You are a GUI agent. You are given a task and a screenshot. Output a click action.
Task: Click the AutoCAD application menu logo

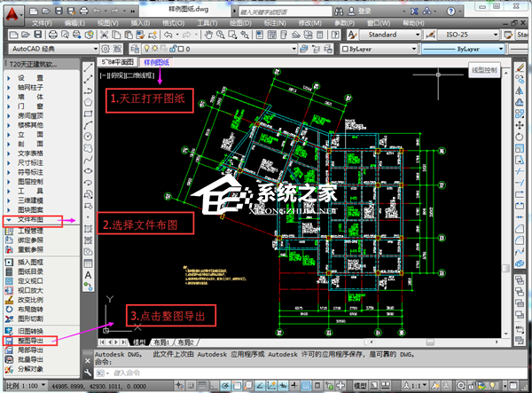[12, 14]
